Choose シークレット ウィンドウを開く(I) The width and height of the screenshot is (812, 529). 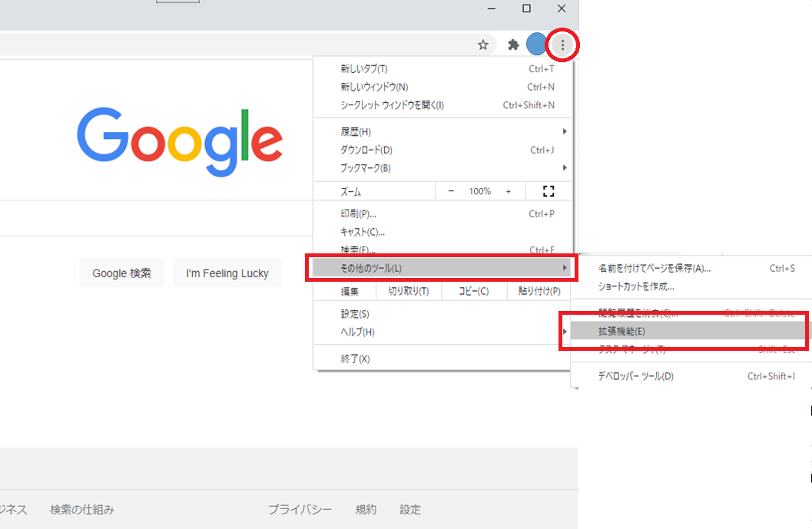click(x=390, y=104)
